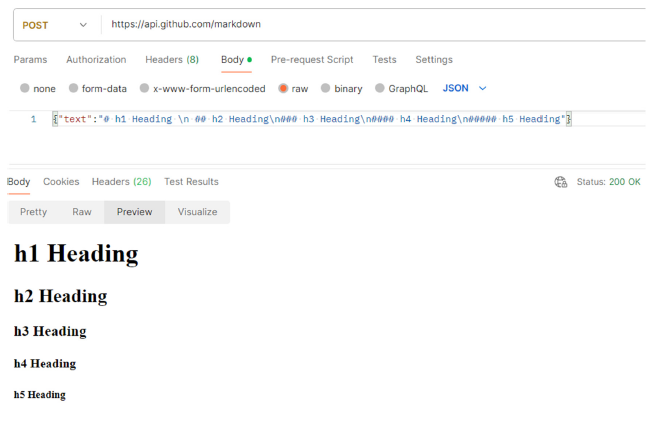
Task: Show the response Cookies tab
Action: [61, 182]
